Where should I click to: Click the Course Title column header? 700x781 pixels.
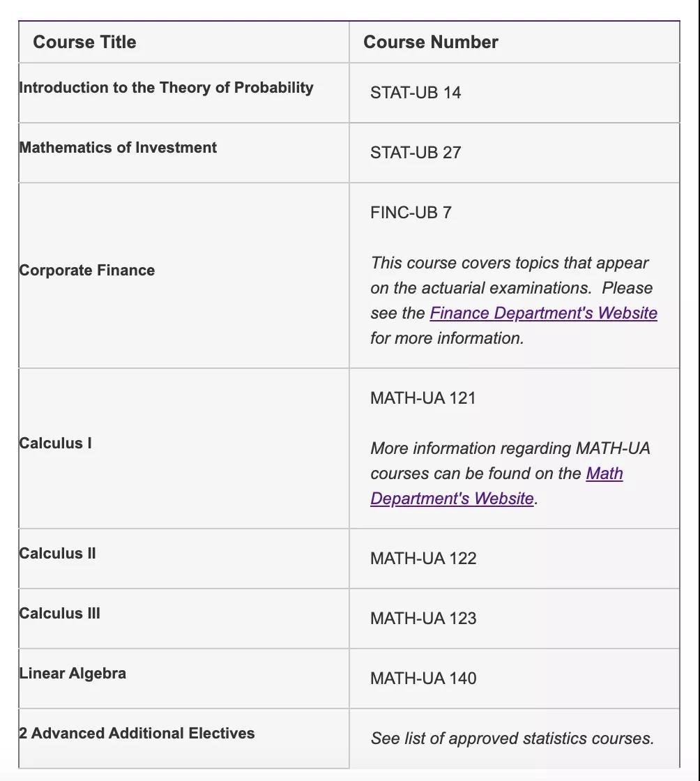pos(84,42)
